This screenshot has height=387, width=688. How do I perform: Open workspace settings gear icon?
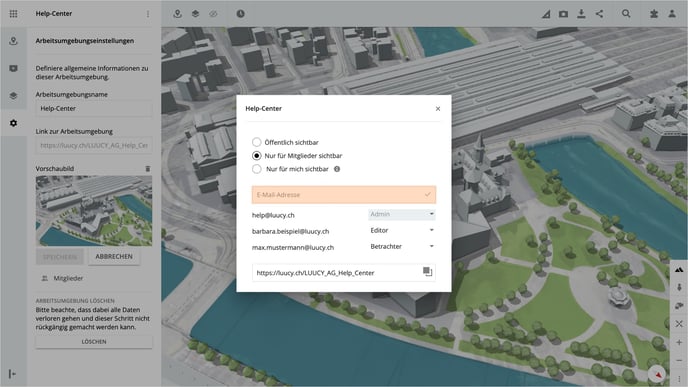[13, 123]
